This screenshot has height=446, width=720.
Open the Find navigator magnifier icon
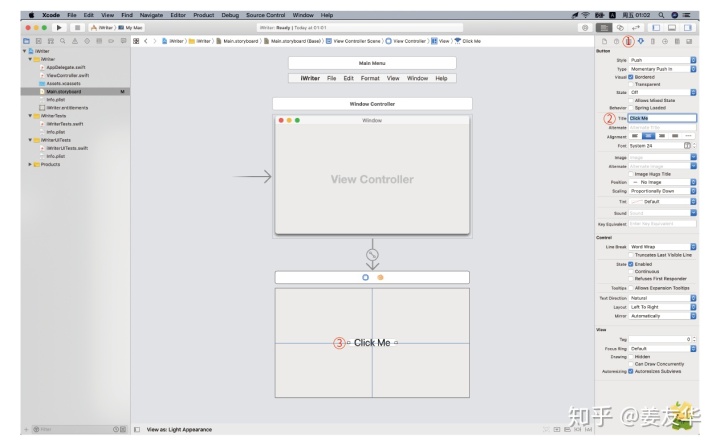[62, 41]
